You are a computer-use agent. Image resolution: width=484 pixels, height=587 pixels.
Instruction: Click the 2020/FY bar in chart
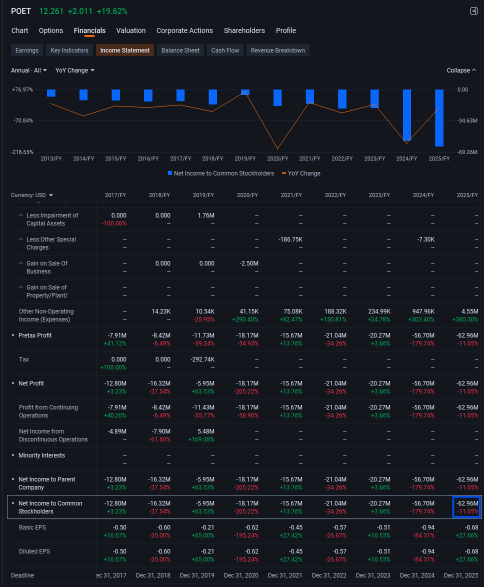277,97
